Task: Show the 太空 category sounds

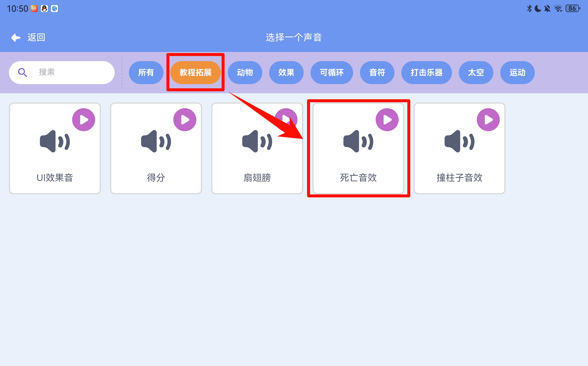Action: click(x=476, y=73)
